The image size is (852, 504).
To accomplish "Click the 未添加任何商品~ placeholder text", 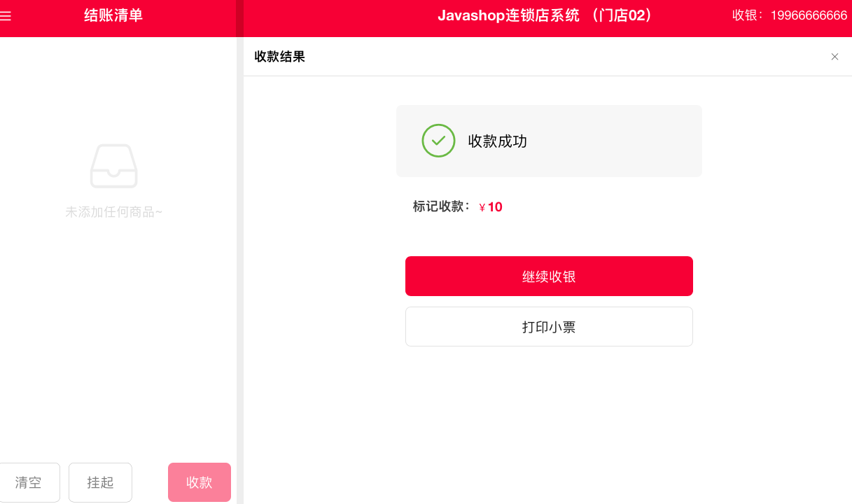I will [113, 212].
